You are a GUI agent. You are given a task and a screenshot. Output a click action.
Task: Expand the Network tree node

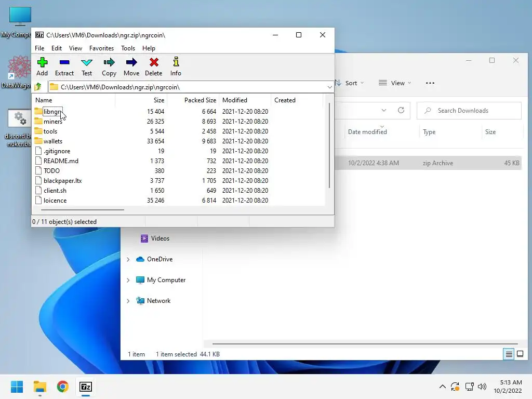tap(128, 301)
